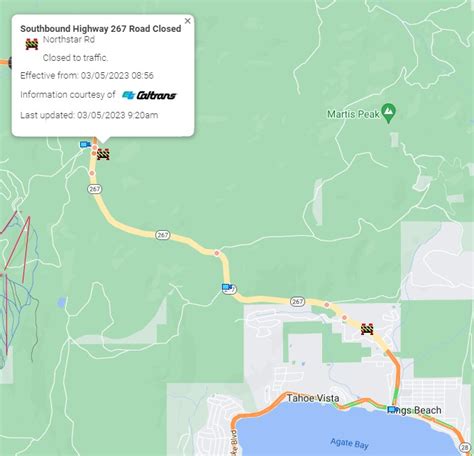Click the 267 route shield nearest the Kings Beach barrier
The height and width of the screenshot is (456, 474).
pyautogui.click(x=297, y=302)
